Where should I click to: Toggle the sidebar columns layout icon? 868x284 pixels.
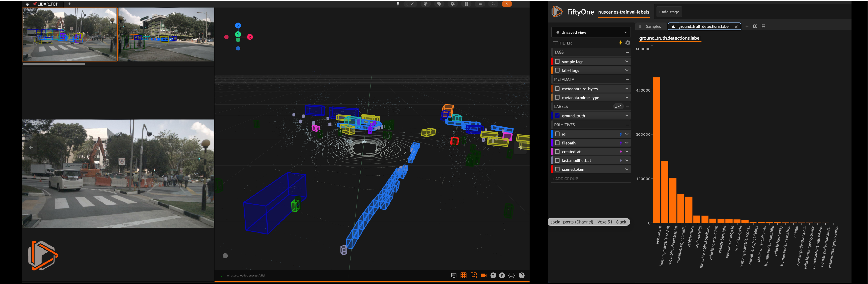[x=466, y=4]
